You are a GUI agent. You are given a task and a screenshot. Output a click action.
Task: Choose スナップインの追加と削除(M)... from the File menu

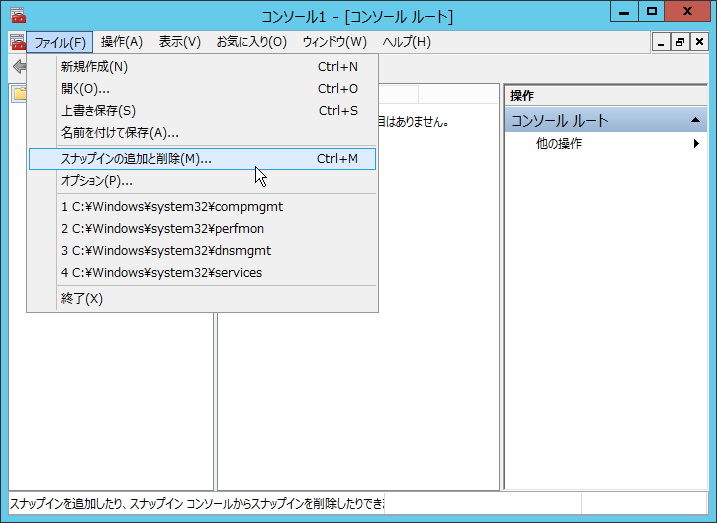click(x=136, y=159)
